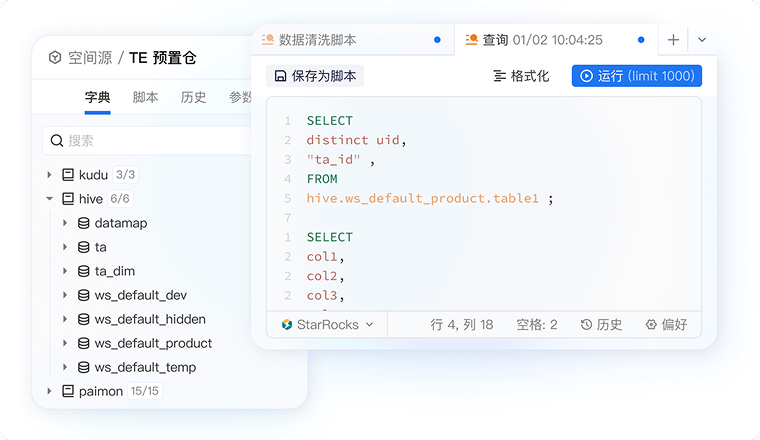Screen dimensions: 760x440
Task: Switch to the 脚本 tab
Action: (x=145, y=97)
